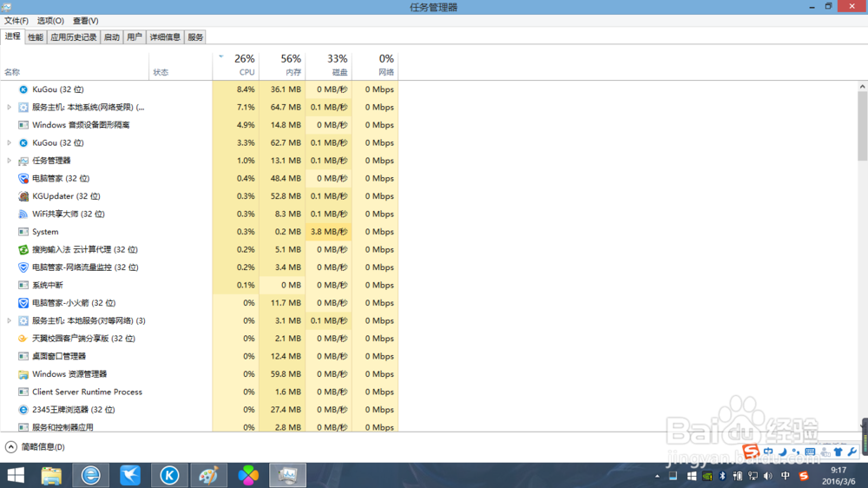868x488 pixels.
Task: Open the Windows Start button
Action: 16,475
